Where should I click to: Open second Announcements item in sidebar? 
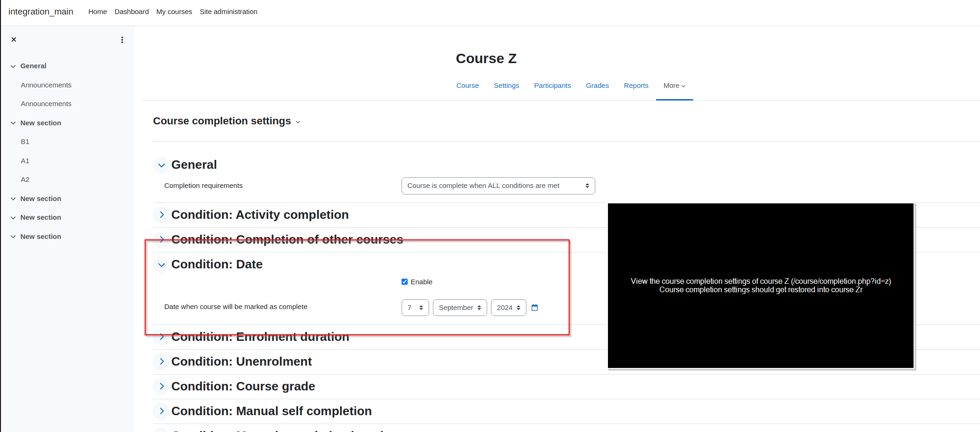(46, 104)
